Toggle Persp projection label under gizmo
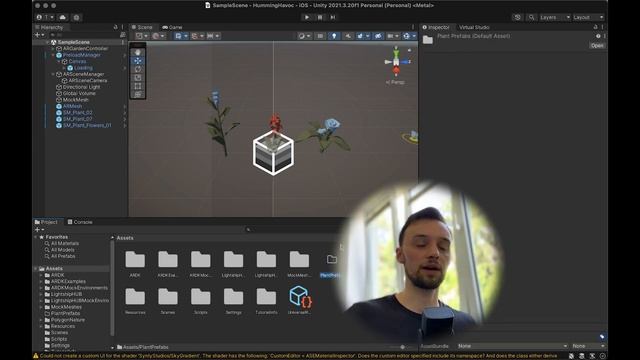This screenshot has width=640, height=360. coord(395,82)
